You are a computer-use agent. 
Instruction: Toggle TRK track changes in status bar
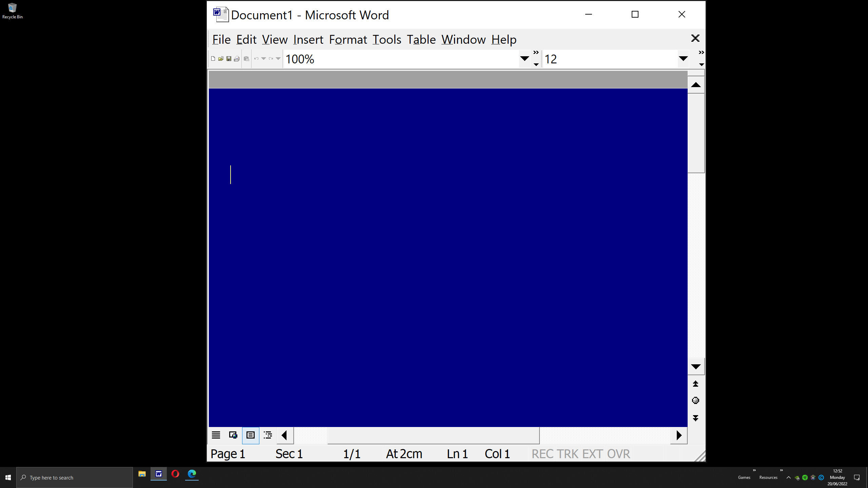567,454
